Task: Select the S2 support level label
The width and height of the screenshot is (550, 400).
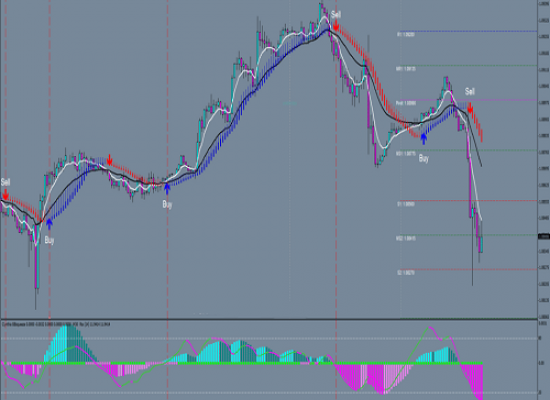Action: (406, 273)
